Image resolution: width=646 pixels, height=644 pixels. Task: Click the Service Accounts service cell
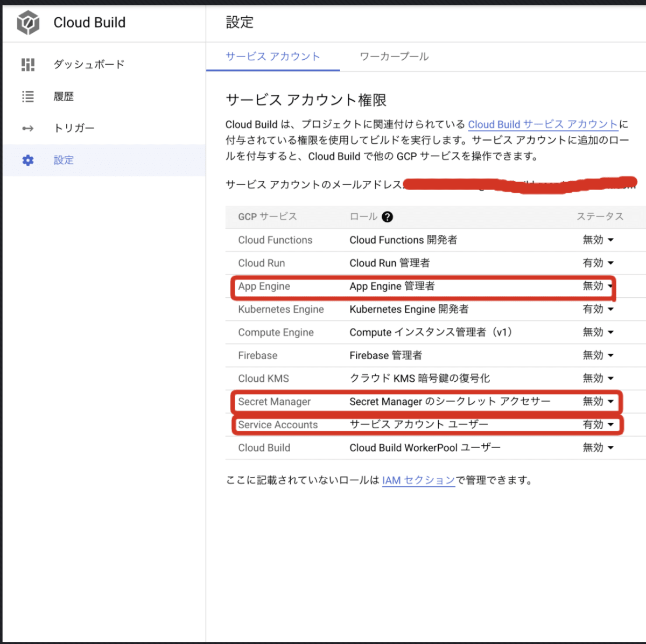tap(278, 425)
